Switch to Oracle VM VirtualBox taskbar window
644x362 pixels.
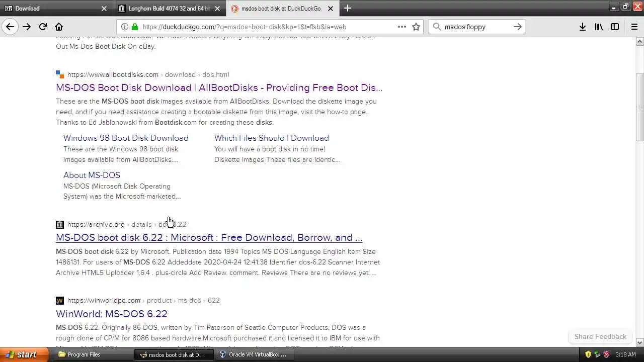[255, 354]
